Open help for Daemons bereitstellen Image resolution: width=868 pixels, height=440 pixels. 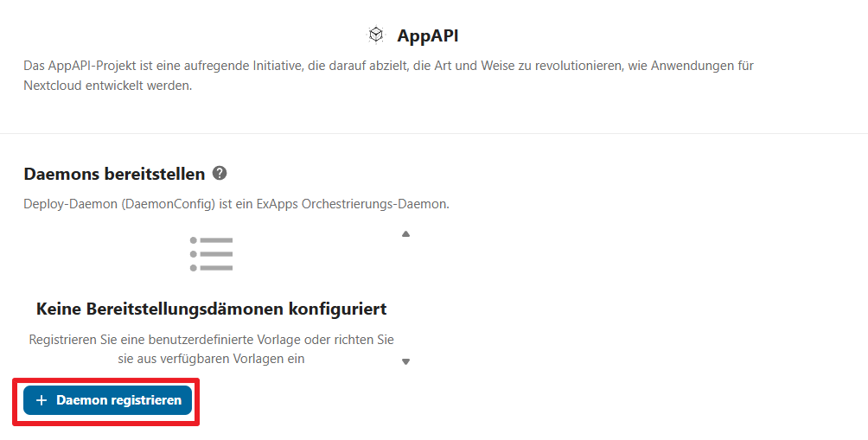coord(220,173)
